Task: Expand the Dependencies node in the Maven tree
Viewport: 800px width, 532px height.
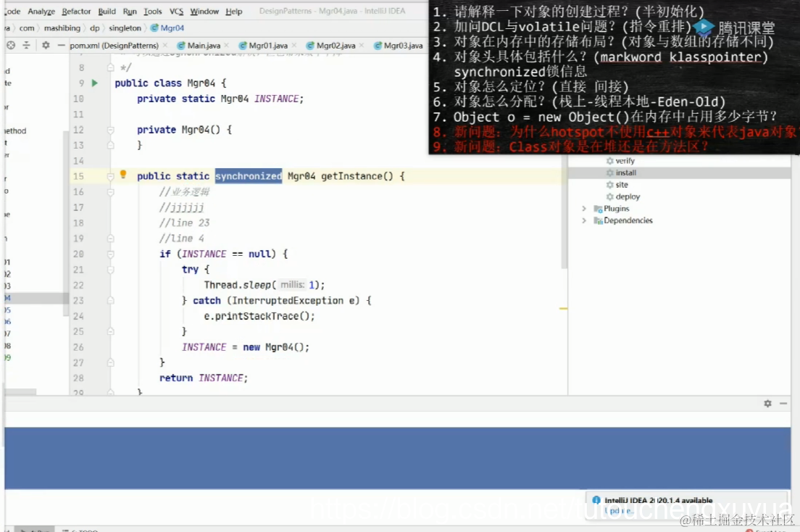Action: click(584, 220)
